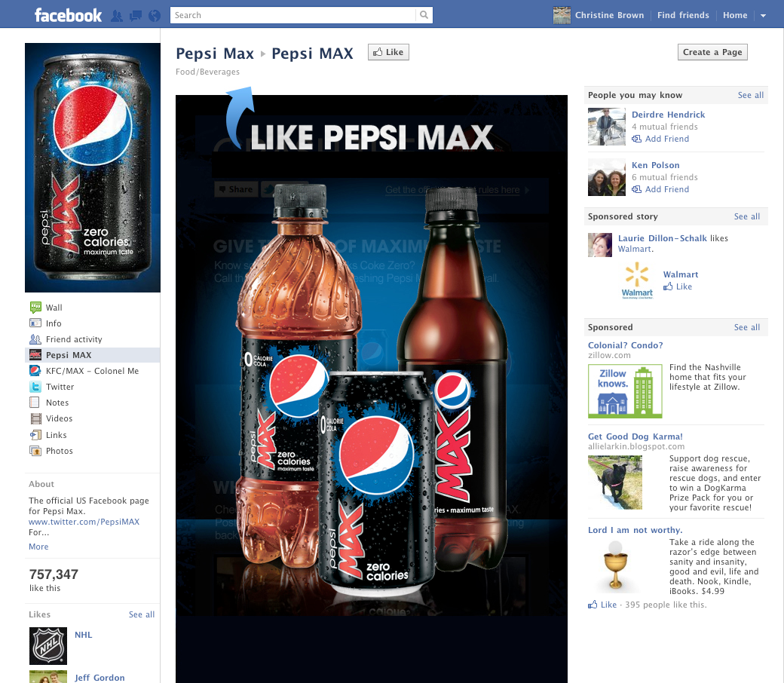Click the Pepsi Max can profile image
Viewport: 784px width, 683px height.
tap(93, 167)
